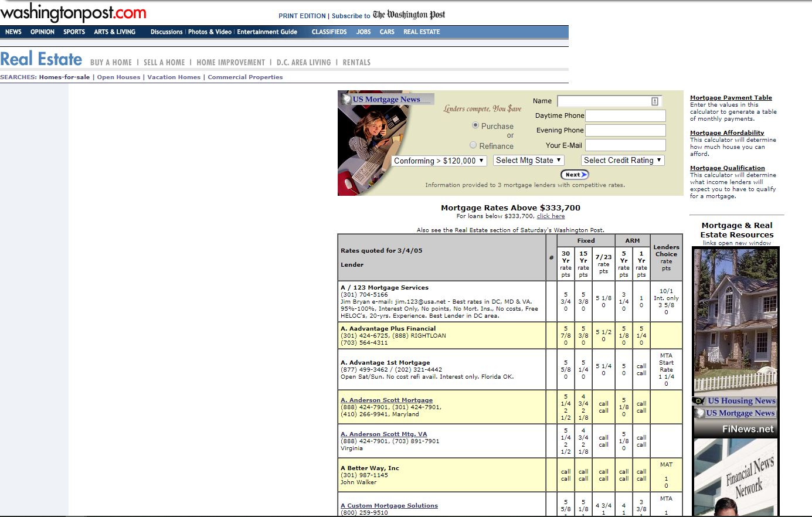Open the ARTS & LIVING menu item

(x=114, y=32)
